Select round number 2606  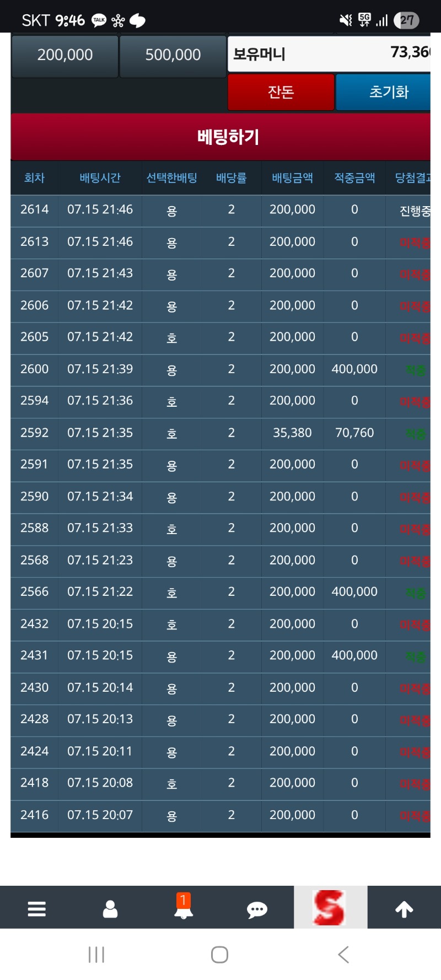[x=34, y=305]
